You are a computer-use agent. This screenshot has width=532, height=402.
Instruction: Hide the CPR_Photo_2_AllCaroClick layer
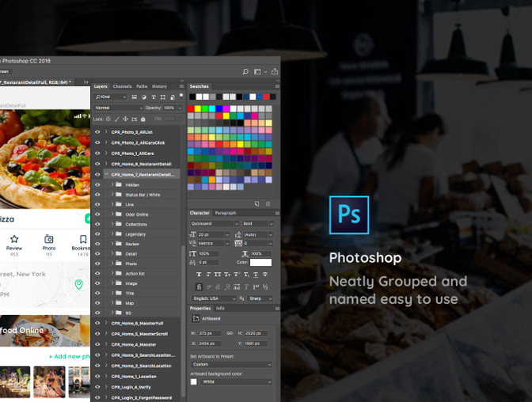point(97,142)
